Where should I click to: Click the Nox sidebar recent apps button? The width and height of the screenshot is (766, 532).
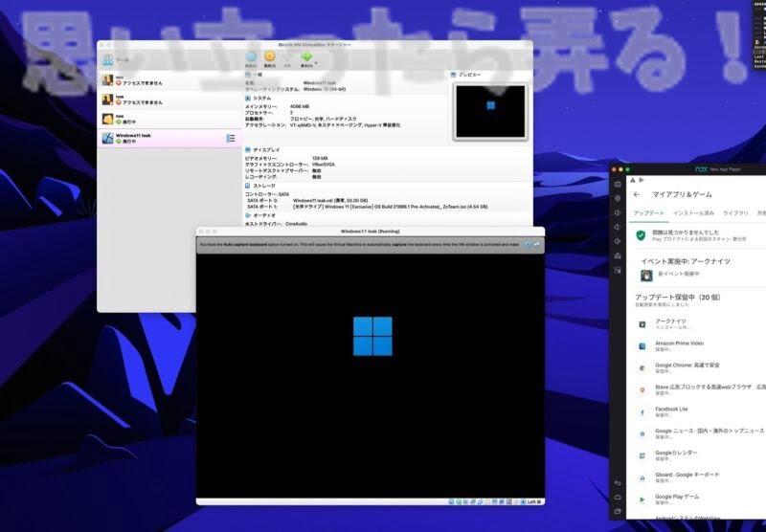[x=618, y=511]
